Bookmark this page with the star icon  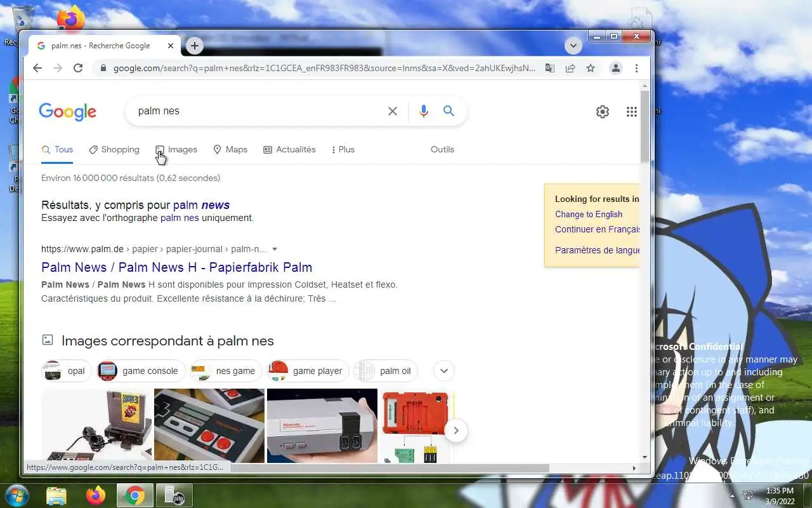coord(591,68)
